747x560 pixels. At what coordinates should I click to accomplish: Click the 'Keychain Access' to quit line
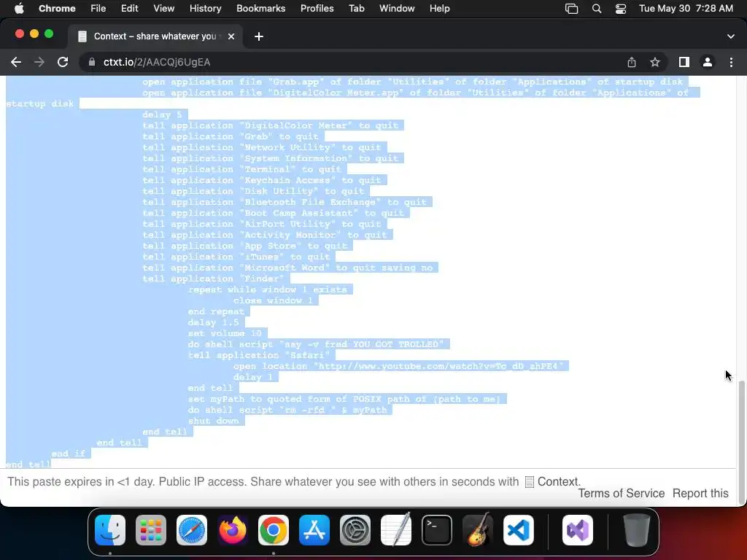(262, 180)
